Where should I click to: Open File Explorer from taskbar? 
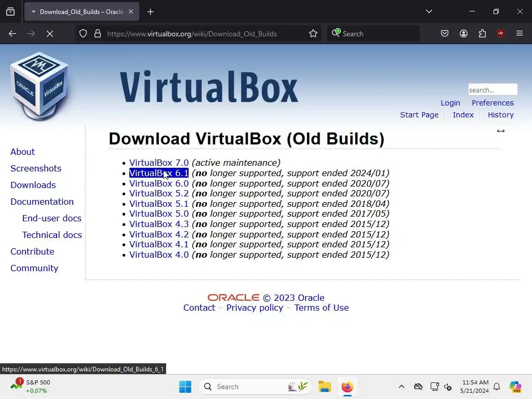click(x=324, y=387)
